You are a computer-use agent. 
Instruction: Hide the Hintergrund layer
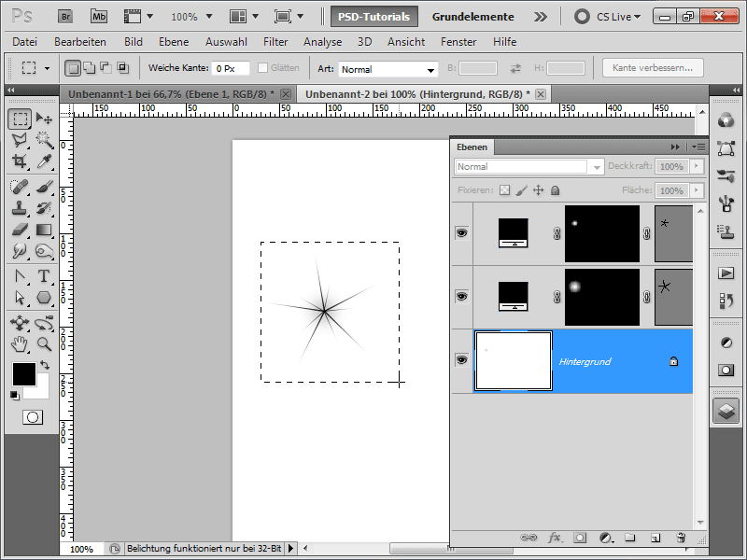pos(461,360)
